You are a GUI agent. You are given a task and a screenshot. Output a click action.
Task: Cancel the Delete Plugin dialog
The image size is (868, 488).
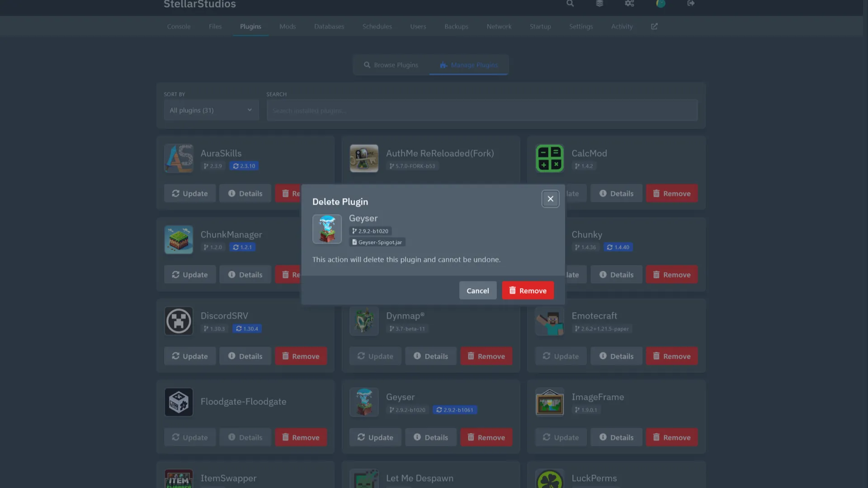click(x=477, y=291)
